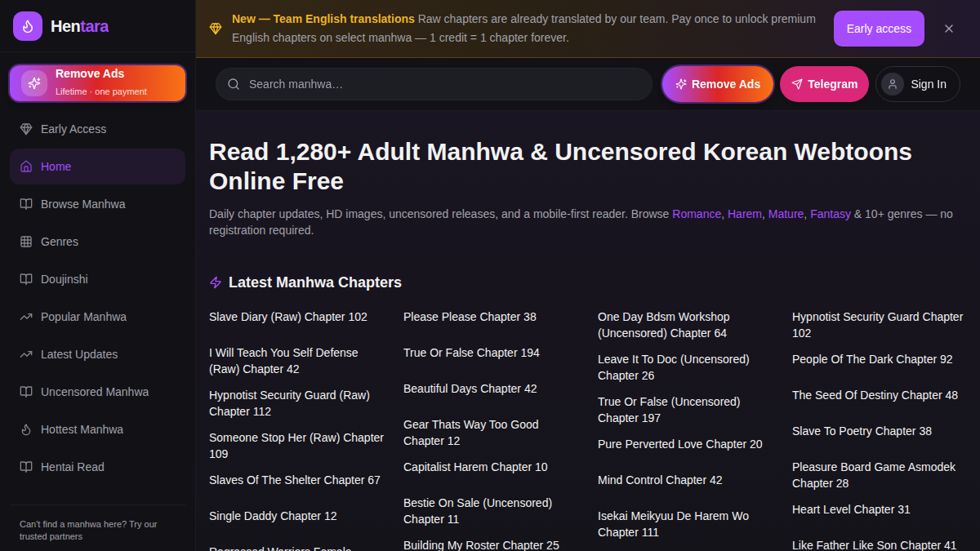Viewport: 980px width, 551px height.
Task: Open "Slave To Poetry Chapter 38"
Action: [x=862, y=431]
